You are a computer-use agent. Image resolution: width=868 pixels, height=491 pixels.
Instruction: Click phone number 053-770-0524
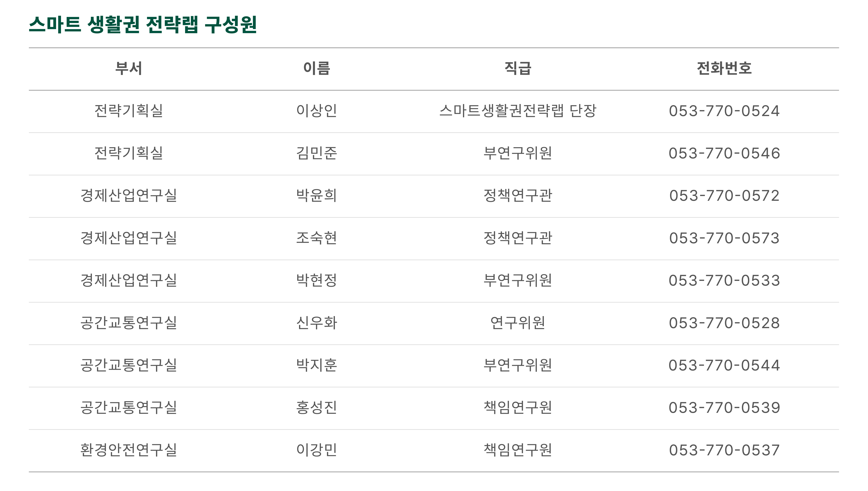click(x=724, y=111)
